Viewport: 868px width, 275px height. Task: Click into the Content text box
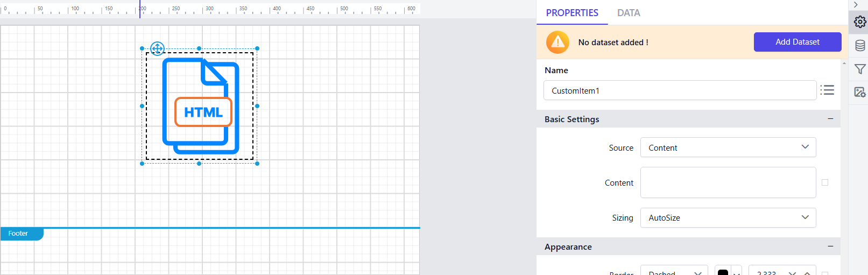(728, 182)
